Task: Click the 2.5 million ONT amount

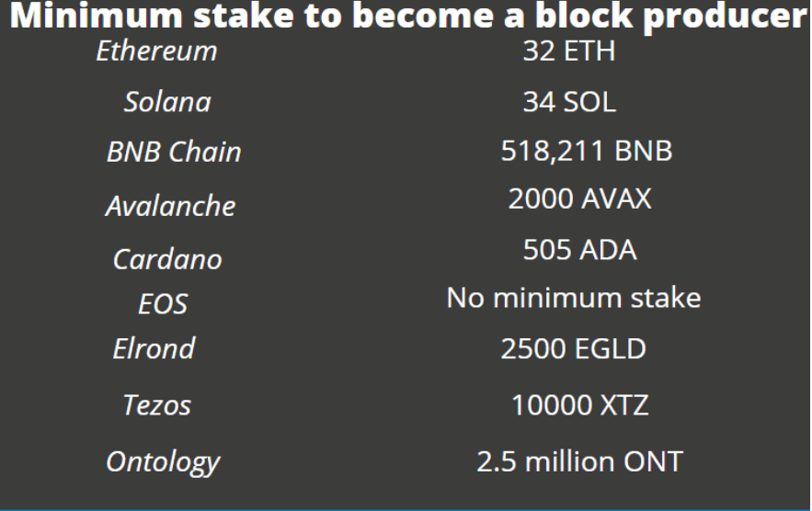Action: click(579, 460)
